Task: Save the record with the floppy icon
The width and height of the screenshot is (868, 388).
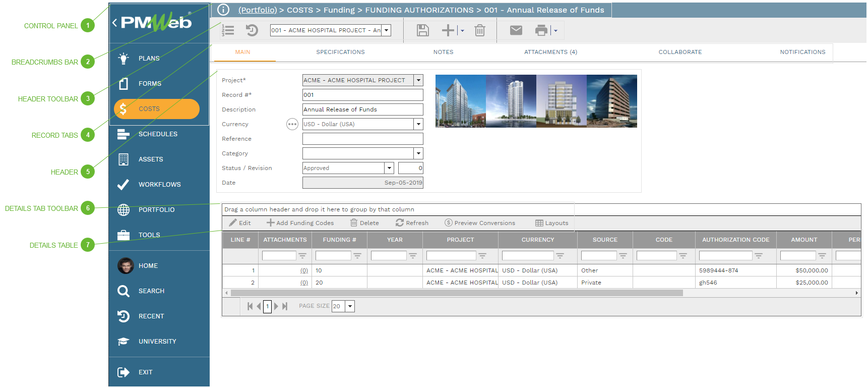Action: pyautogui.click(x=422, y=30)
